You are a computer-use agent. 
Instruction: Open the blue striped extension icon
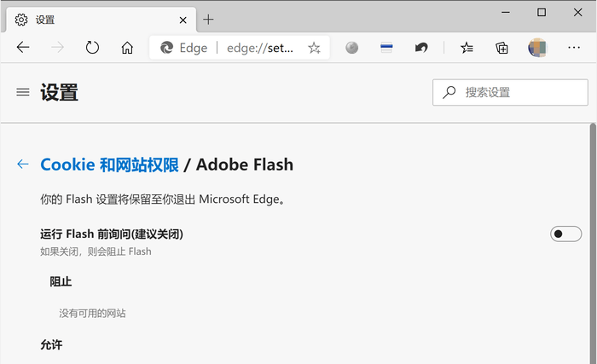(386, 48)
